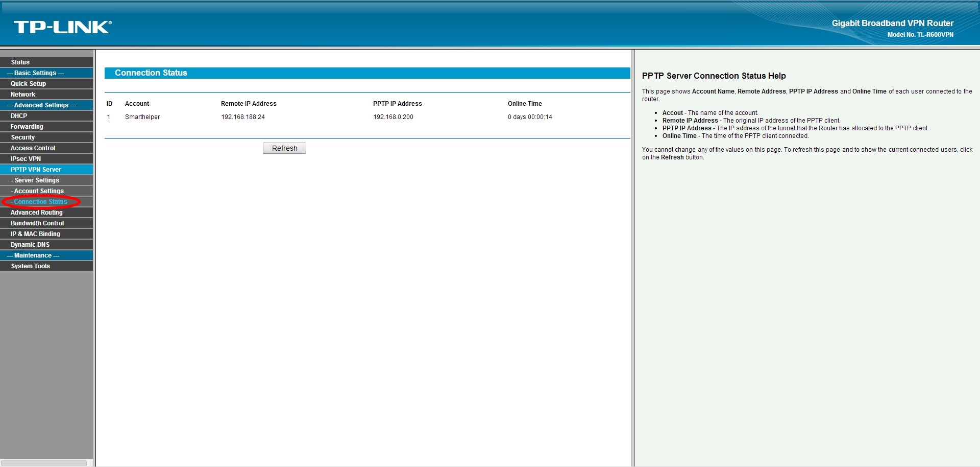
Task: Click the Online Time column header
Action: [x=525, y=104]
